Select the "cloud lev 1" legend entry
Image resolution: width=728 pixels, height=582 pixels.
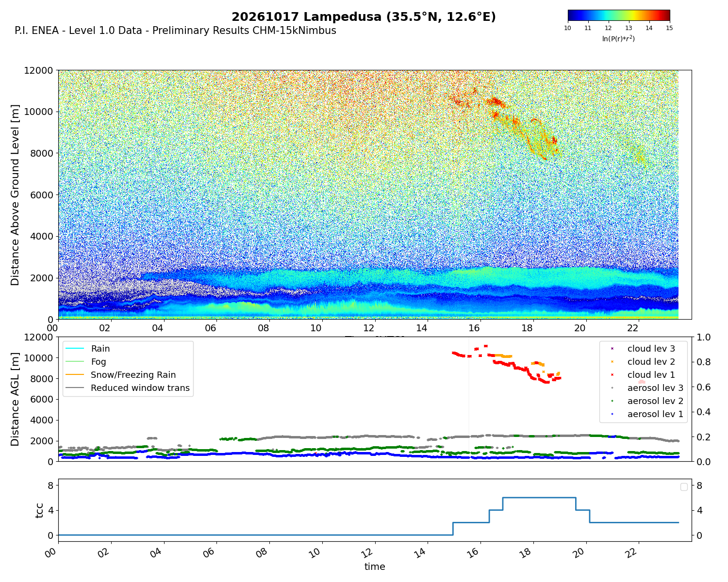click(x=643, y=375)
